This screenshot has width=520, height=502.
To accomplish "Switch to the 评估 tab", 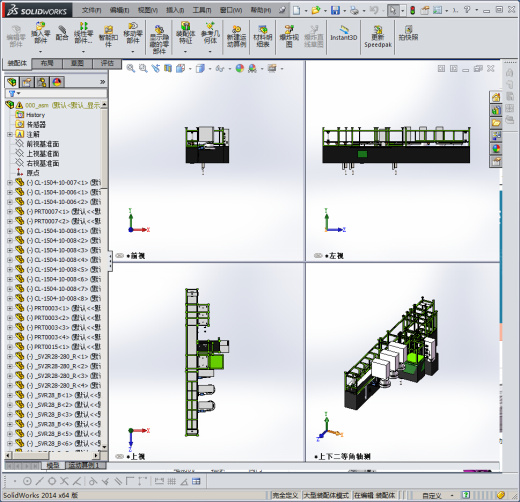I will [107, 63].
